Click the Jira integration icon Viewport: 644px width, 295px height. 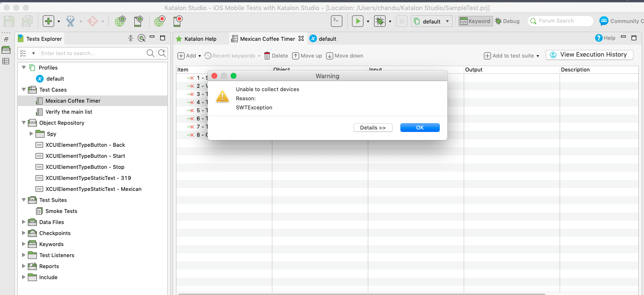click(x=70, y=21)
